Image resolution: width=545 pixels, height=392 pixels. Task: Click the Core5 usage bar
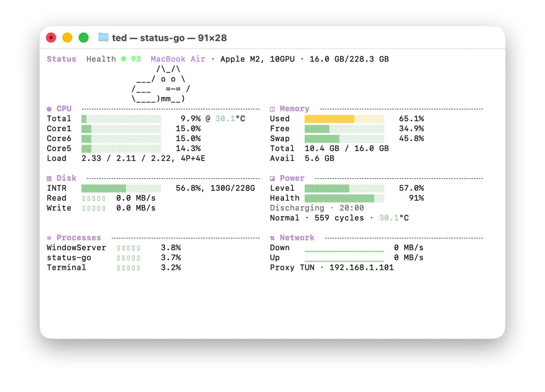point(121,149)
